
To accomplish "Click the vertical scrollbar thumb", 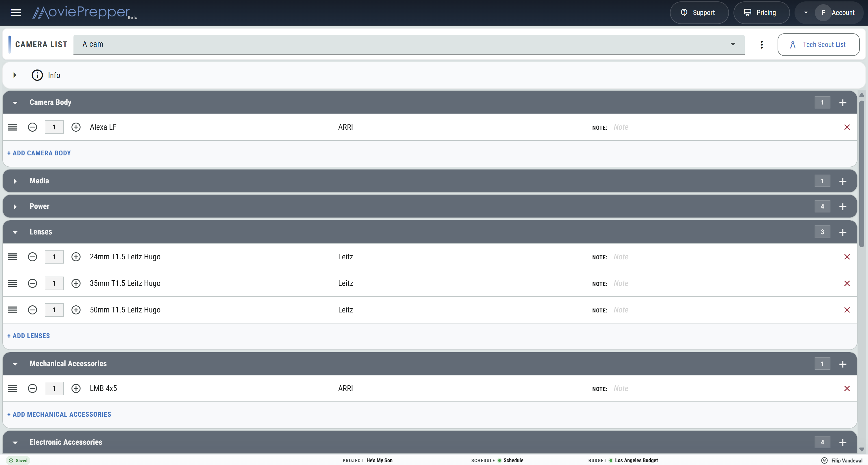I will [x=862, y=173].
